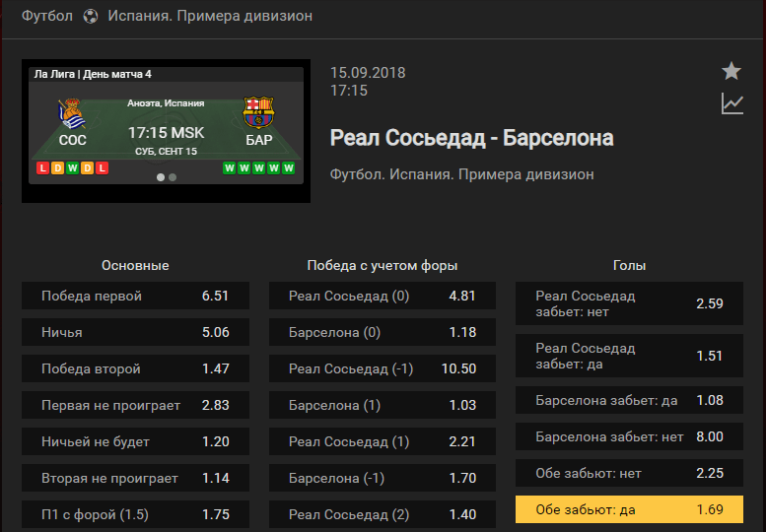Select first carousel dot in match widget

pos(161,177)
